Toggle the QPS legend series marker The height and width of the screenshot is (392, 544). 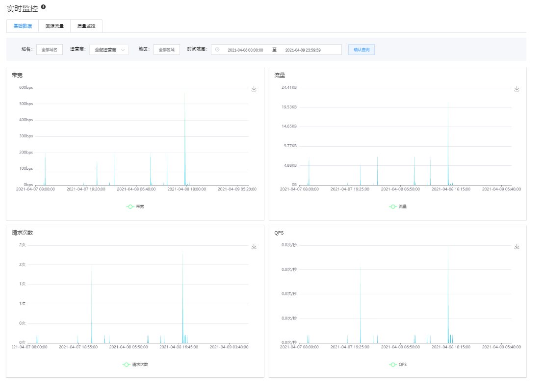[393, 365]
